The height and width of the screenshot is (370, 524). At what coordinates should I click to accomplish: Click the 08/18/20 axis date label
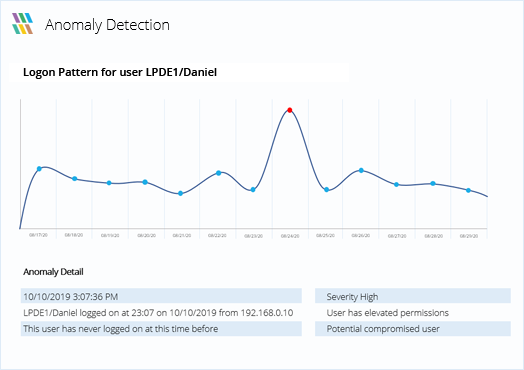74,235
